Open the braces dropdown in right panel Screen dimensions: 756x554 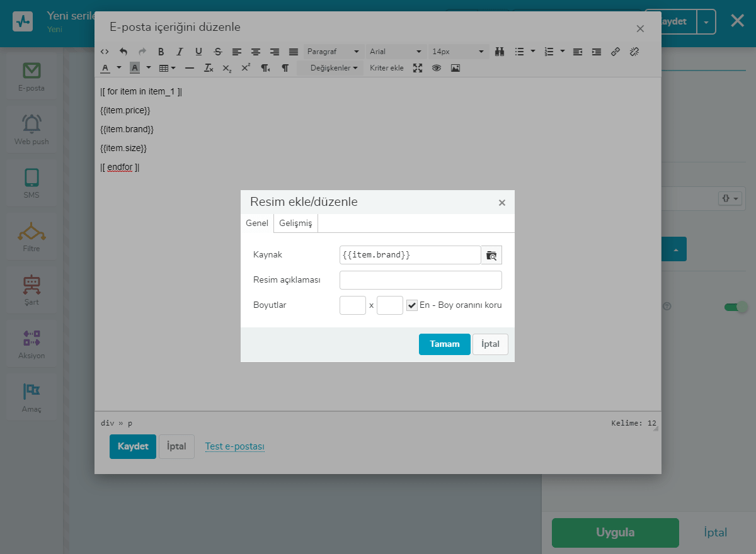pos(730,198)
